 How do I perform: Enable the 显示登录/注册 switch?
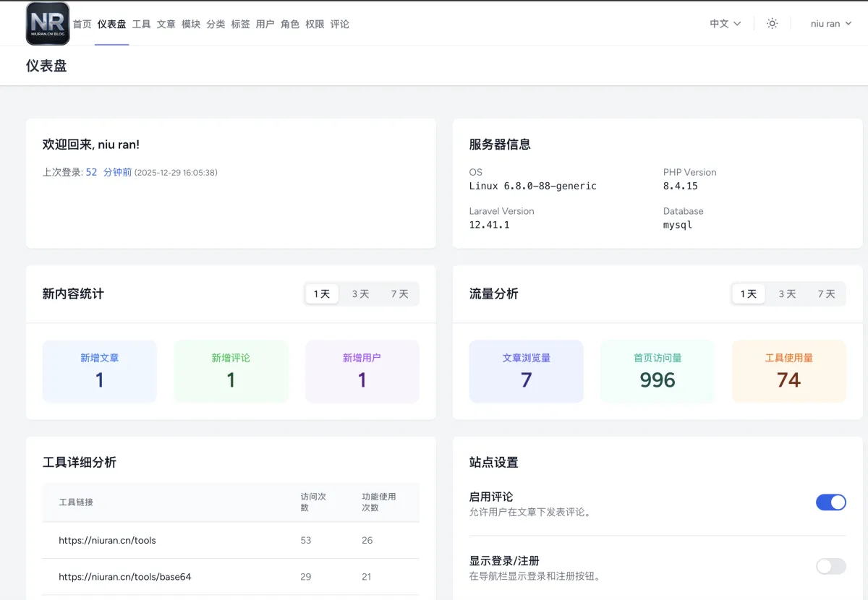click(830, 566)
